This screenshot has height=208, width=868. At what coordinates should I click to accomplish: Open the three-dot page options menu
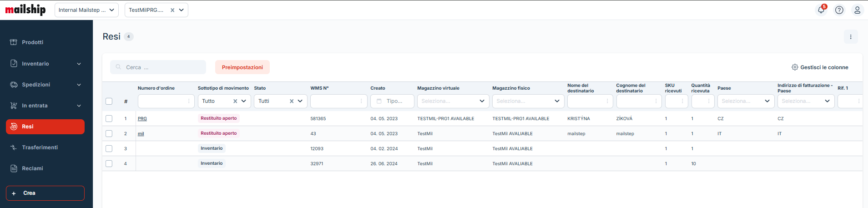coord(851,37)
